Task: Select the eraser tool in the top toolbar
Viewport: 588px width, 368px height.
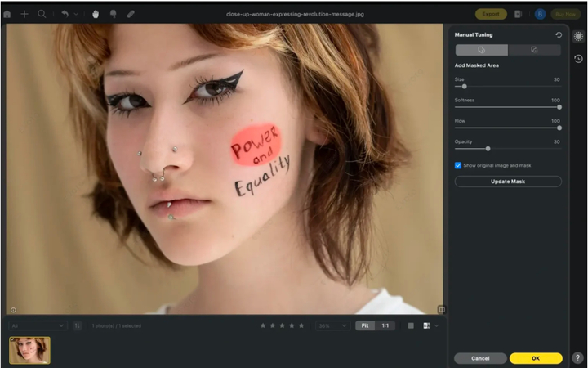Action: (131, 14)
